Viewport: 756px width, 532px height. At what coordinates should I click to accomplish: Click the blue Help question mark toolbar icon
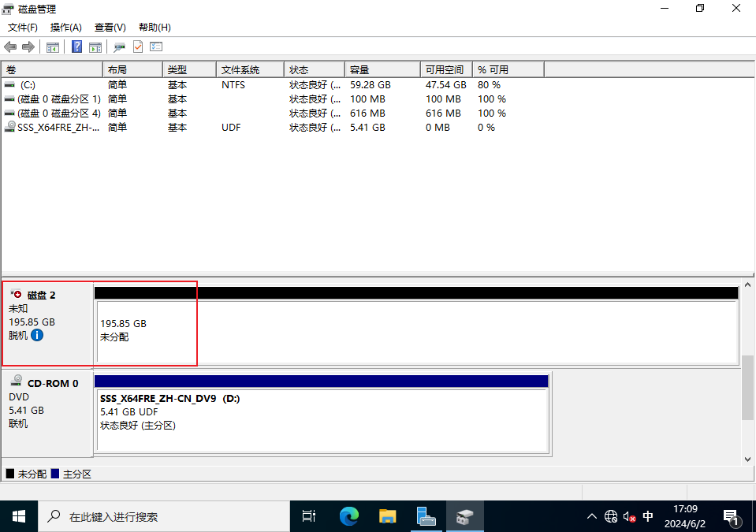coord(76,47)
